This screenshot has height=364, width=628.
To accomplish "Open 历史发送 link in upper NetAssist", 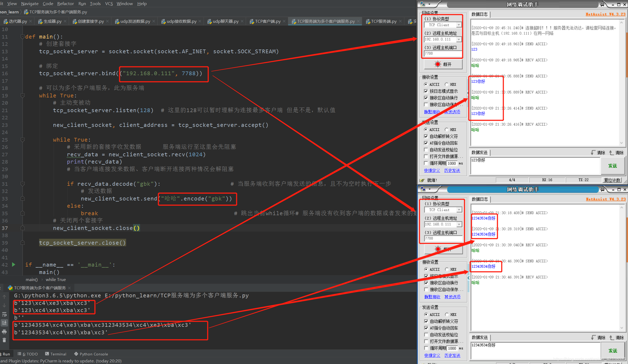I will click(x=452, y=170).
